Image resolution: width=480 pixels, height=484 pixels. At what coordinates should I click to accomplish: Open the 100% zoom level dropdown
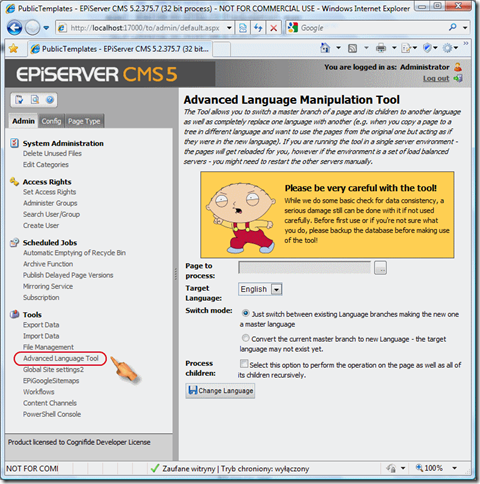tap(454, 468)
